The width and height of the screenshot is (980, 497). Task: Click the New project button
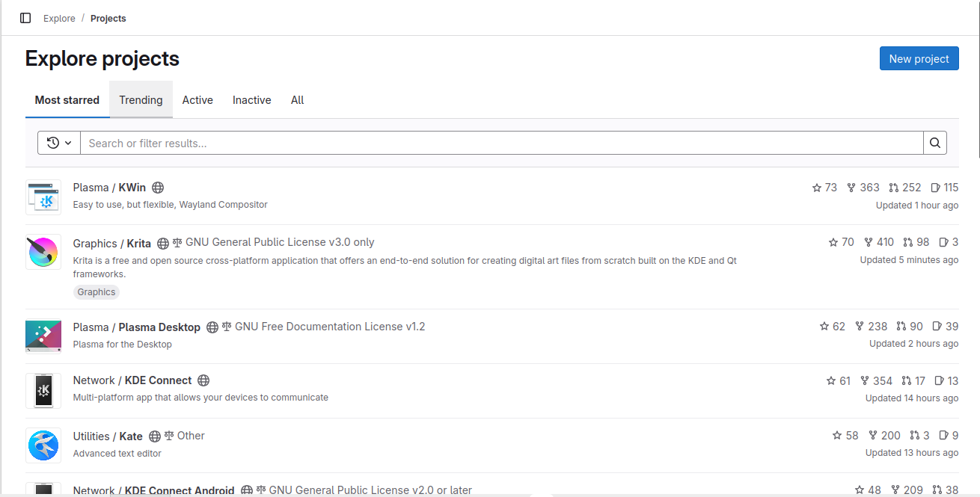(x=919, y=58)
